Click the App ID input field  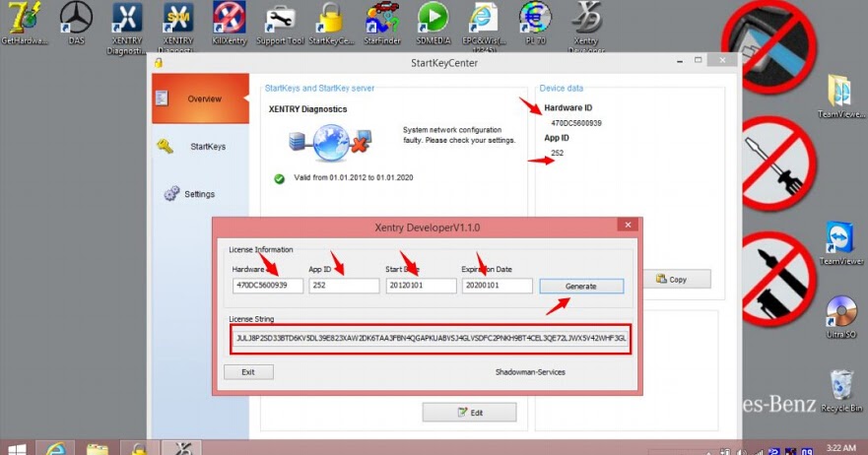[344, 286]
